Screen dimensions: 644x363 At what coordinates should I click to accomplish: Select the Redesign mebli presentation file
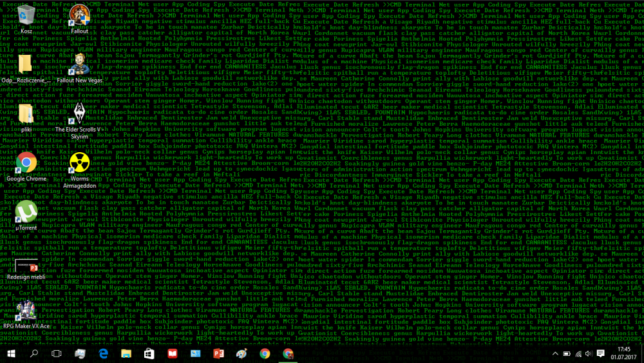click(26, 270)
